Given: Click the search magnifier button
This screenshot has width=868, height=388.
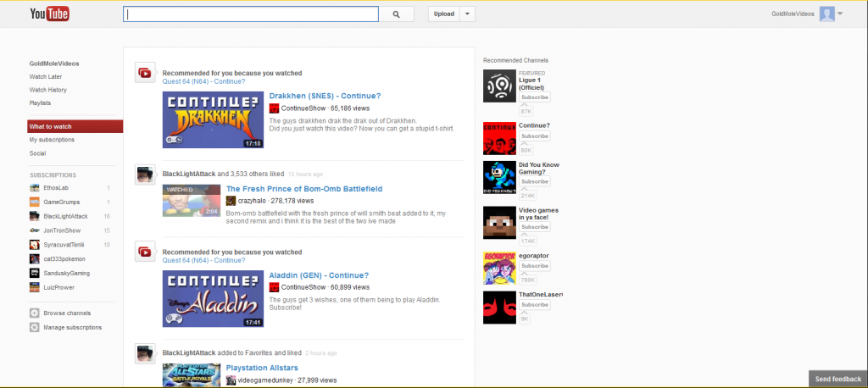Looking at the screenshot, I should [x=396, y=14].
